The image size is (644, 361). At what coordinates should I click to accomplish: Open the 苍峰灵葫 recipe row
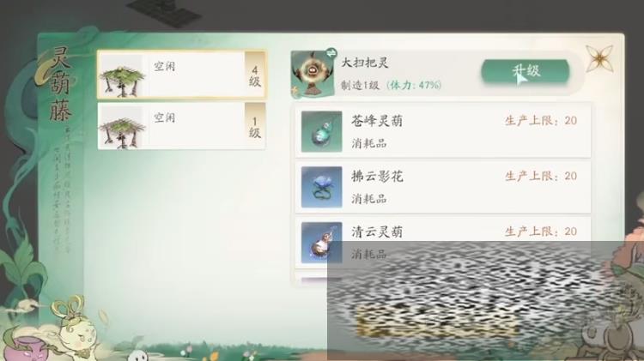click(443, 131)
